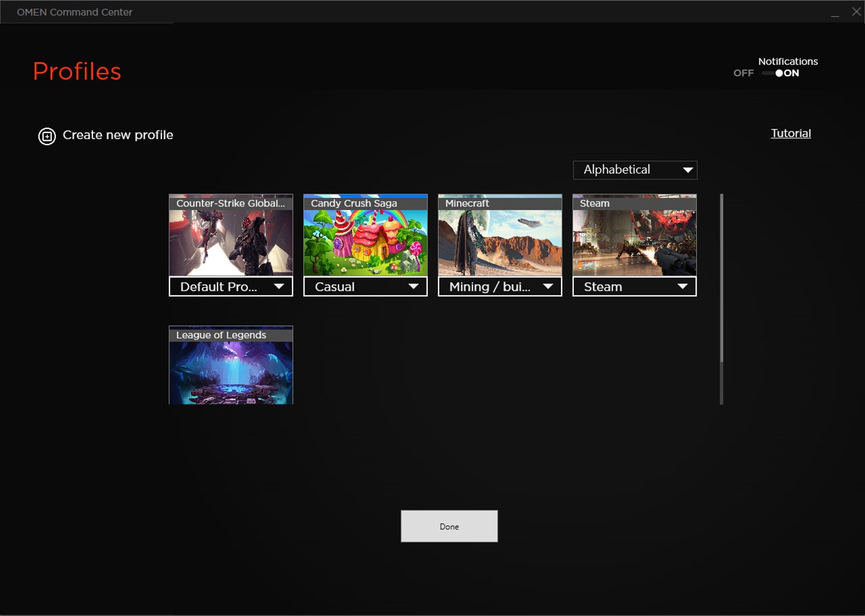Select the Counter-Strike Global game thumbnail
This screenshot has width=865, height=616.
231,242
